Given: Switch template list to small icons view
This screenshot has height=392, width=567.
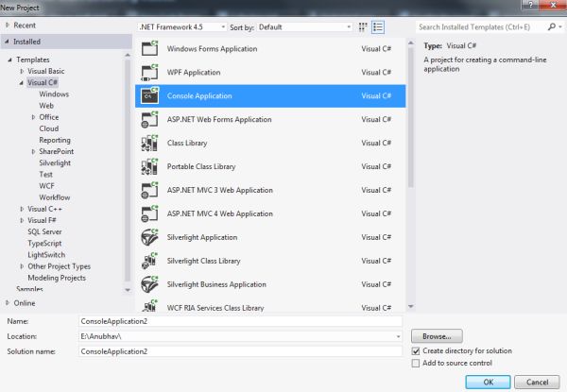Looking at the screenshot, I should point(363,27).
